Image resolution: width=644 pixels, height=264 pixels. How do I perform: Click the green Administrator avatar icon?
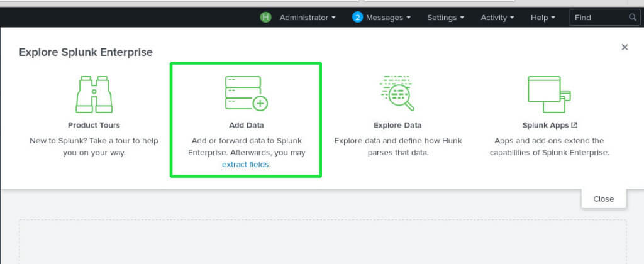(265, 18)
